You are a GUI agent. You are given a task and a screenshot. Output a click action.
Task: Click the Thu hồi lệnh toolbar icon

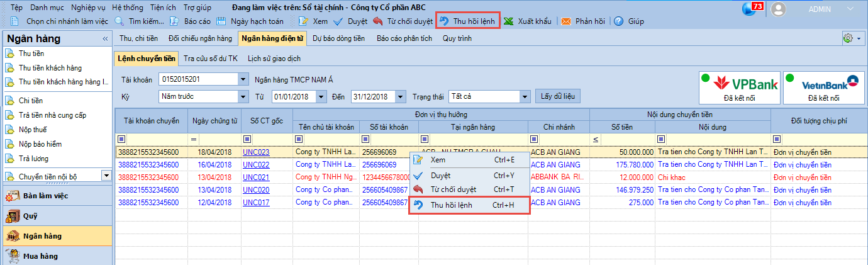click(x=444, y=21)
